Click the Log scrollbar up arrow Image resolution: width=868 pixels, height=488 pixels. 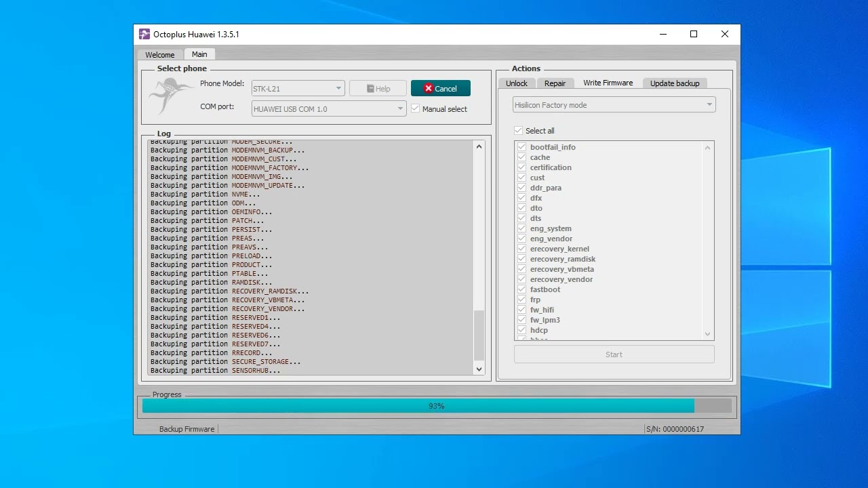(479, 146)
